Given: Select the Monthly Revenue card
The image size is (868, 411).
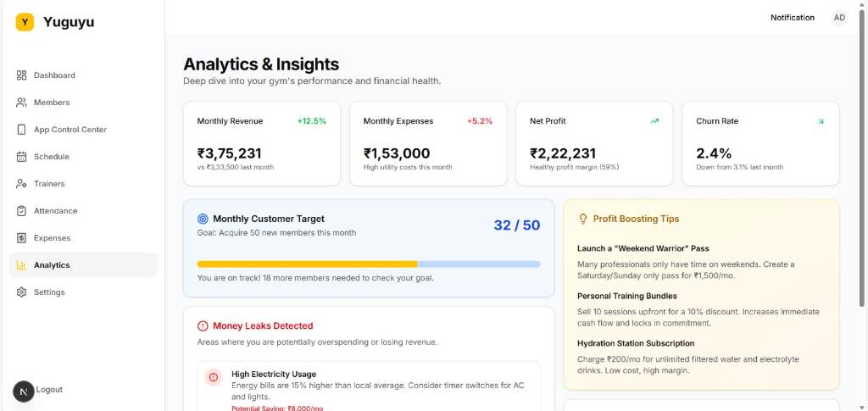Looking at the screenshot, I should (x=261, y=143).
